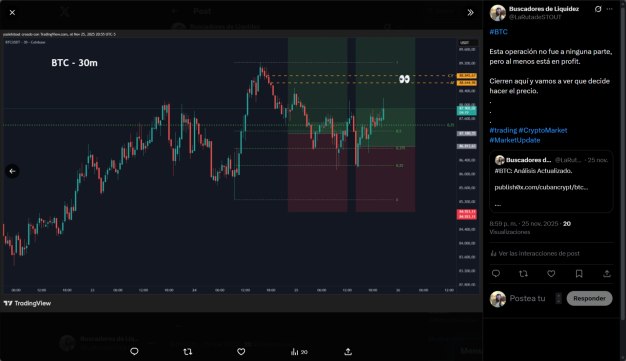This screenshot has width=626, height=361.
Task: Open Ver las interacciones de post
Action: coord(535,254)
